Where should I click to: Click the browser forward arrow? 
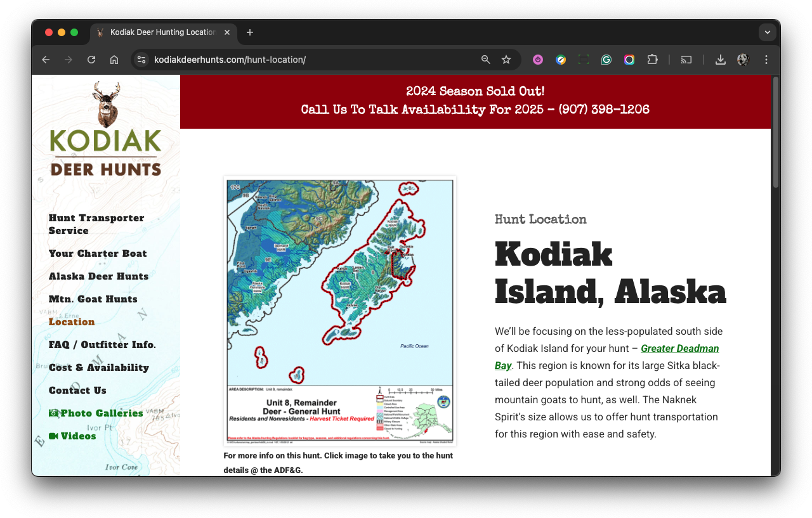point(69,60)
